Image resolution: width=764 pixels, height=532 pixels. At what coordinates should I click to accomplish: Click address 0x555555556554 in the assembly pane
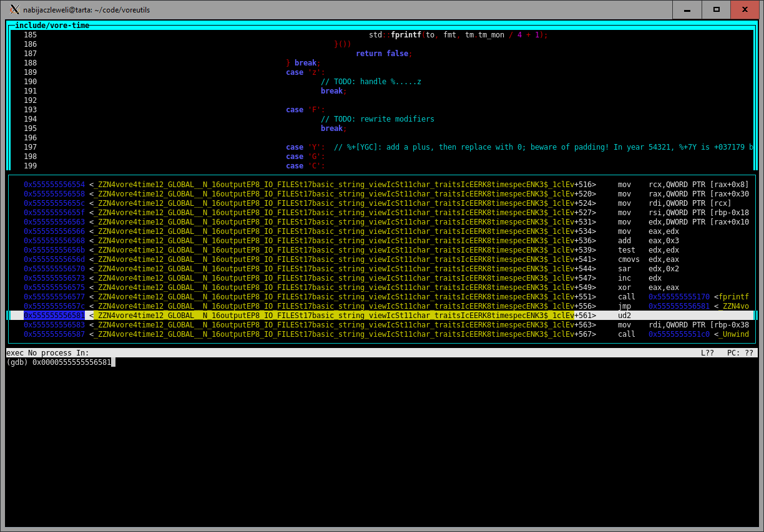(x=54, y=185)
